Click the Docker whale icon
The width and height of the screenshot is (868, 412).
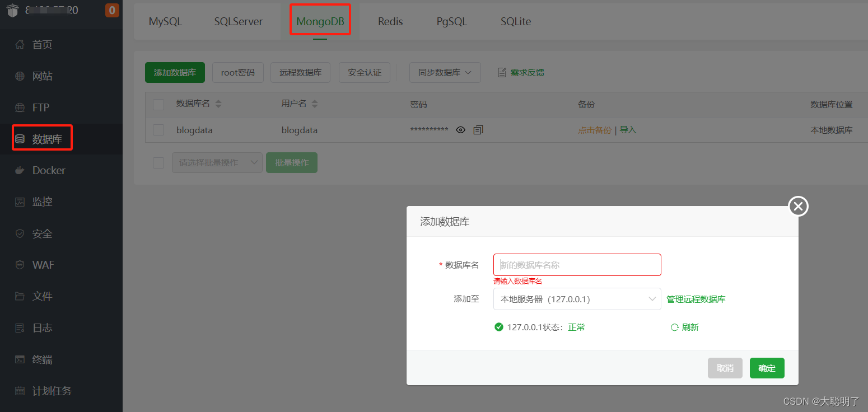click(x=20, y=170)
